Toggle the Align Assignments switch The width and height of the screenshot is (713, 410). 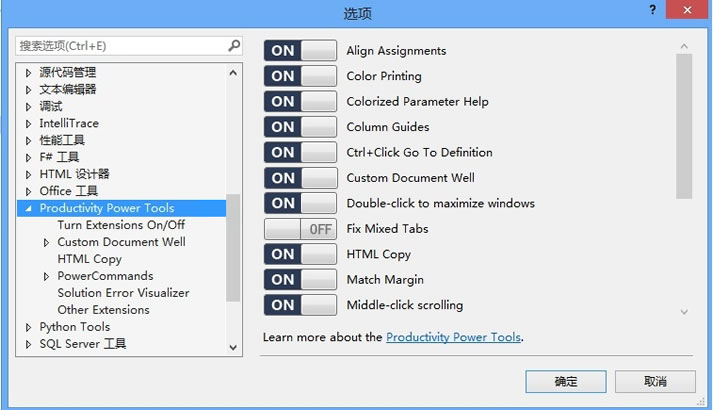(x=300, y=50)
